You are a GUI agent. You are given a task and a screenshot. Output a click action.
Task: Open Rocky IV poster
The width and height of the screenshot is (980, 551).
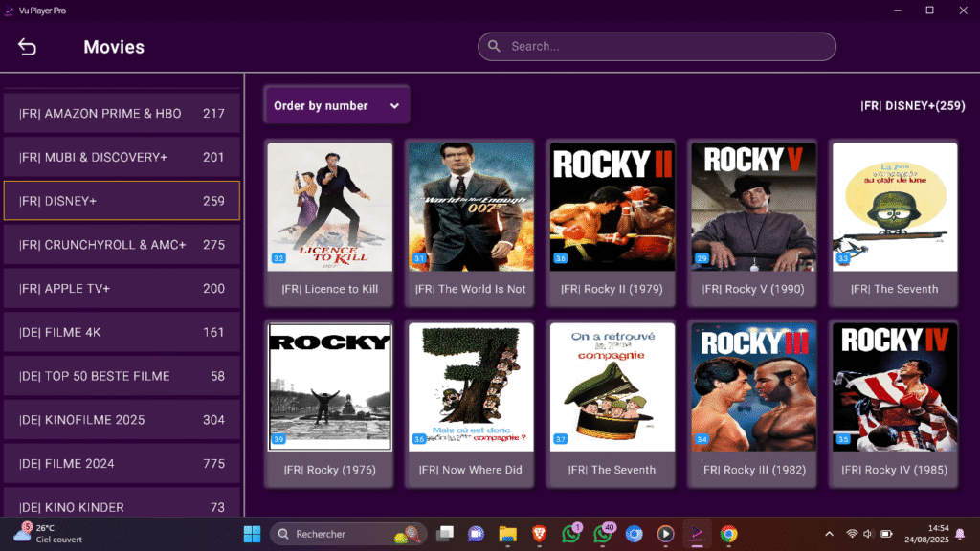(895, 386)
